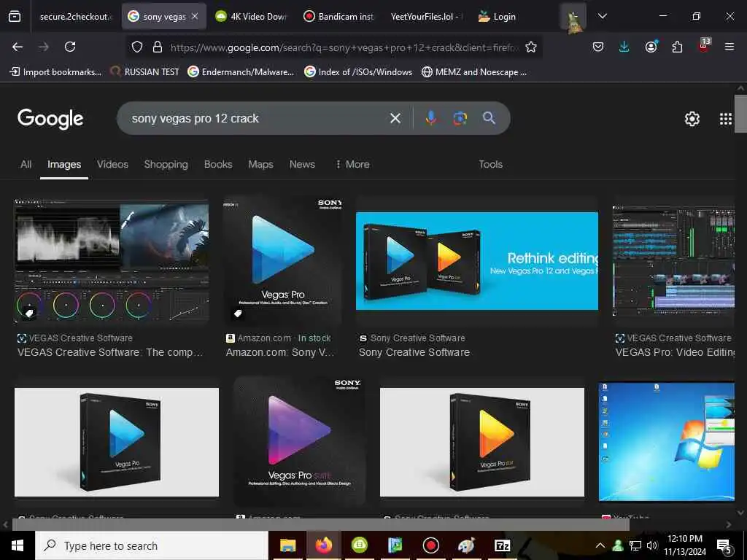Open notification center with 5 alerts
747x560 pixels.
(x=724, y=546)
